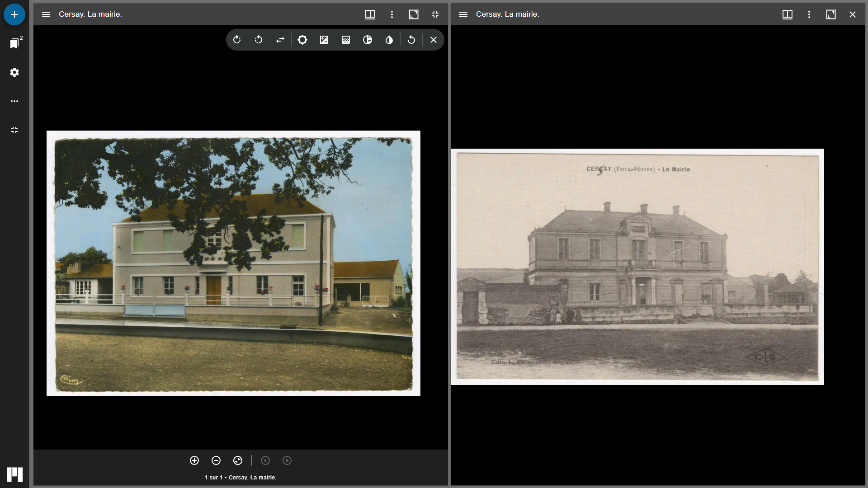Toggle left window sidebar hamburger menu
Screen dimensions: 868x488
pos(46,14)
